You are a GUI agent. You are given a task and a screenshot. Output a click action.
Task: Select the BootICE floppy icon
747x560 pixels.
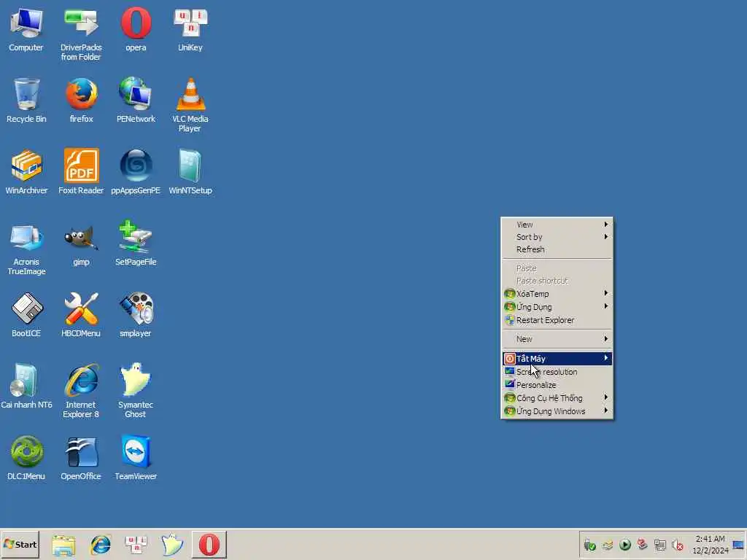click(26, 315)
